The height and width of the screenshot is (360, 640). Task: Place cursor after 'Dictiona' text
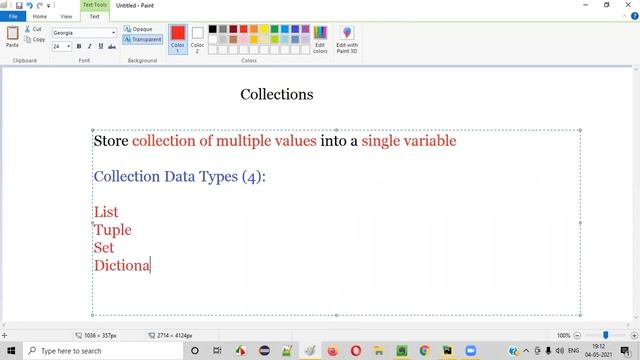pos(151,265)
